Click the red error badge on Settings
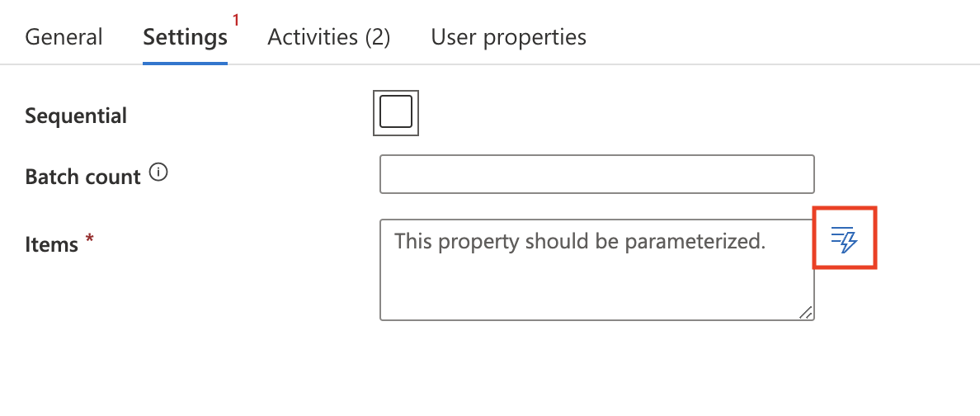Screen dimensions: 980x416 tap(236, 20)
